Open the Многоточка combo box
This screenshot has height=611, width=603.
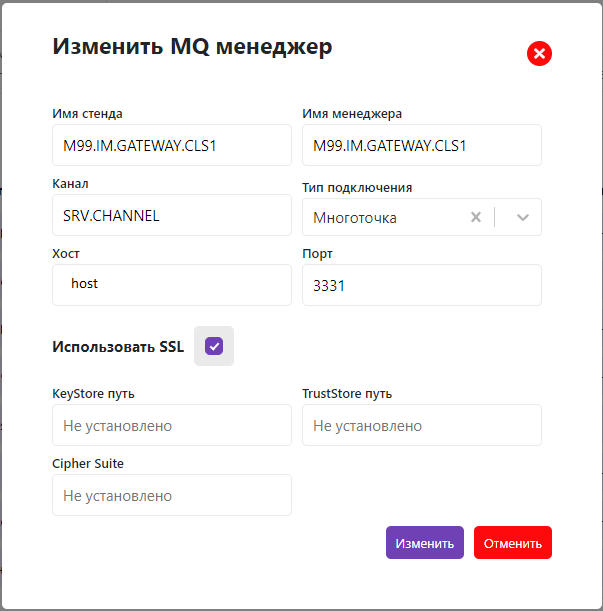385,217
